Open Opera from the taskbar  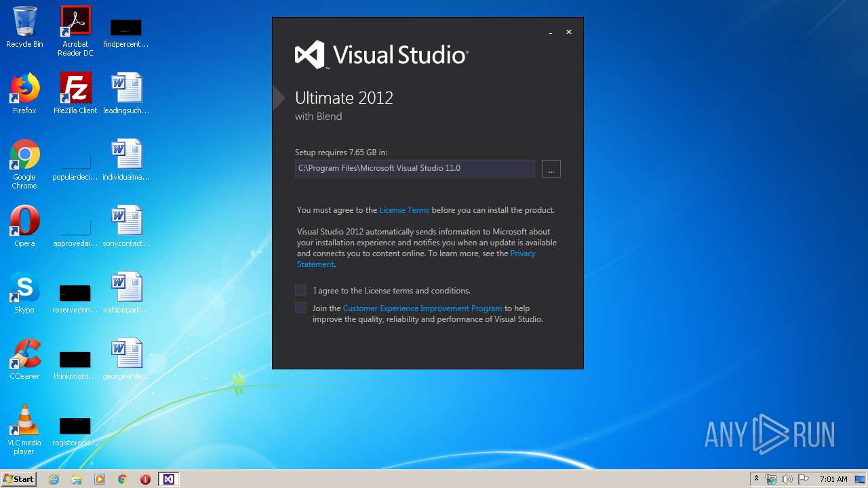145,479
